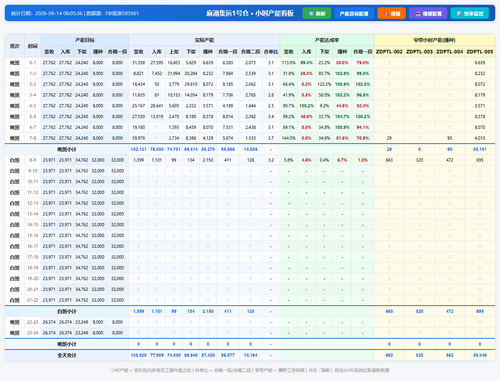Click the 上架 header under 实际产能

click(174, 52)
